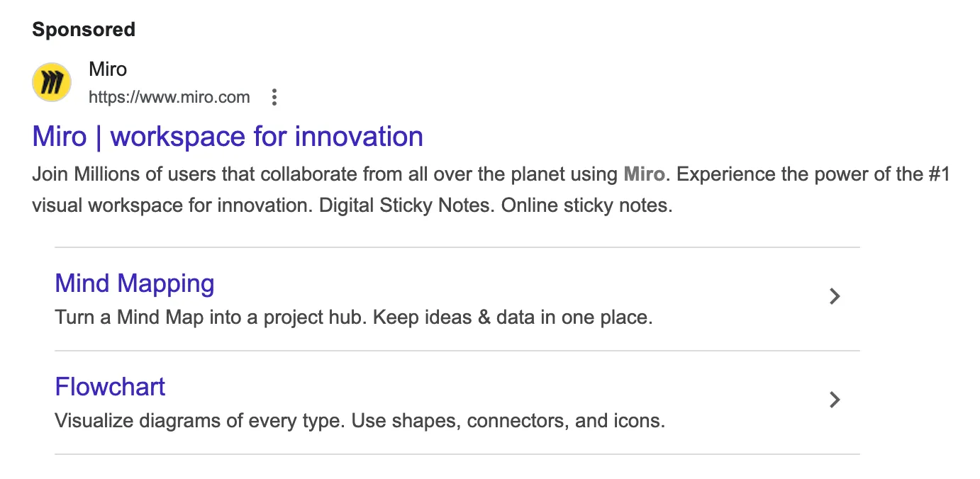980x479 pixels.
Task: Click the Mind Mapping description text
Action: 353,317
